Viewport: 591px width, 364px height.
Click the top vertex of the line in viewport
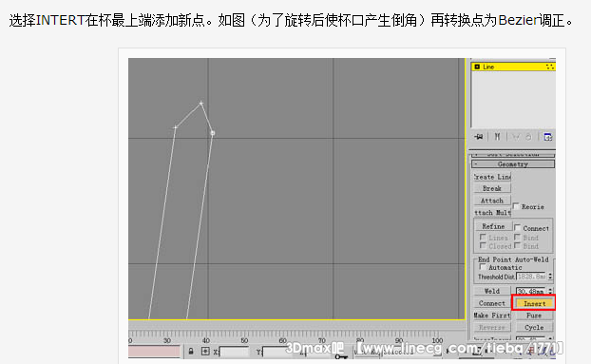tap(200, 103)
